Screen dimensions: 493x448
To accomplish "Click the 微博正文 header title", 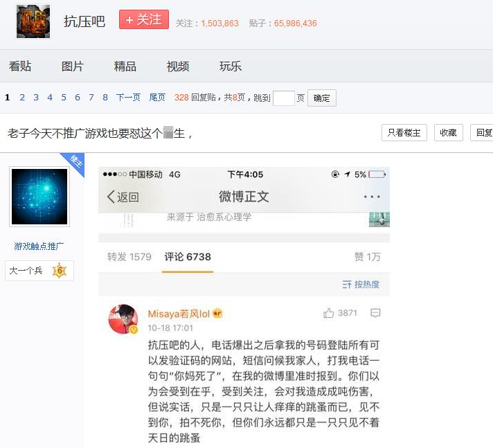I will (244, 197).
